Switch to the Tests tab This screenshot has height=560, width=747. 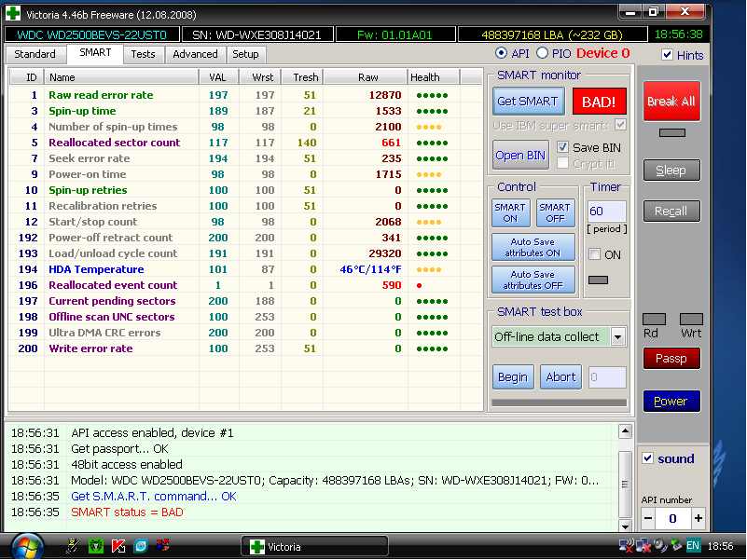click(143, 54)
